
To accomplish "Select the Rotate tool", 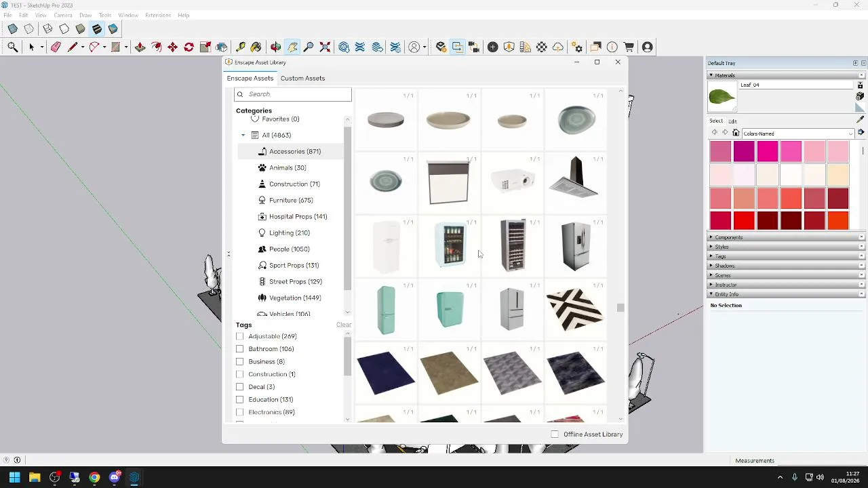I will (189, 47).
